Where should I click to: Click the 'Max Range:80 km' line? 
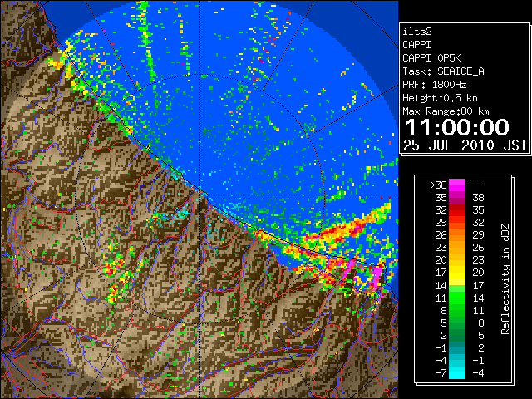click(x=446, y=111)
